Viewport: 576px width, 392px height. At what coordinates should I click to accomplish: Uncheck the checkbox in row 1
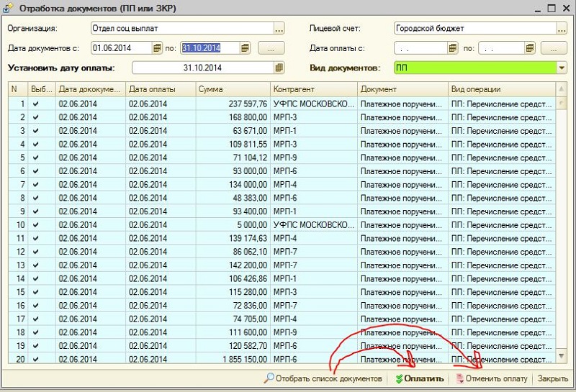pos(36,104)
